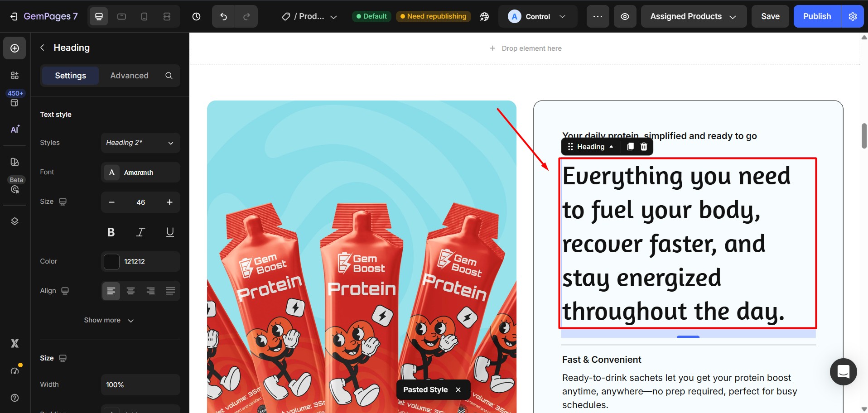Select the Settings tab
The image size is (868, 413).
pos(70,76)
